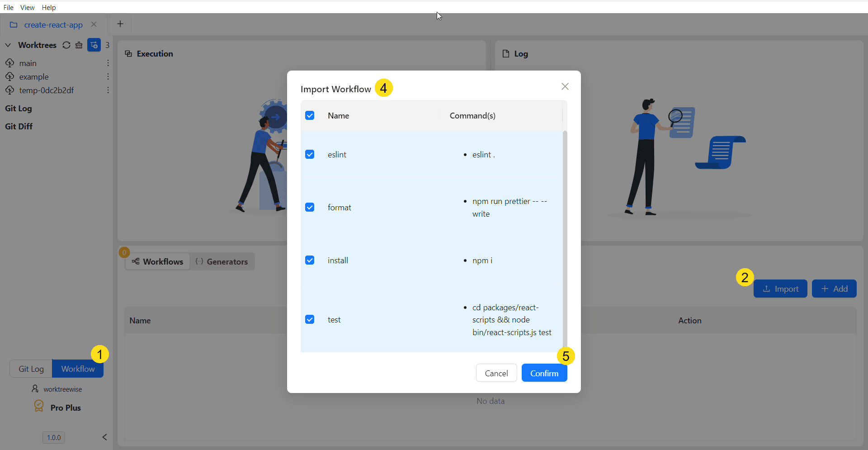Click the Cancel button
The image size is (868, 450).
496,373
